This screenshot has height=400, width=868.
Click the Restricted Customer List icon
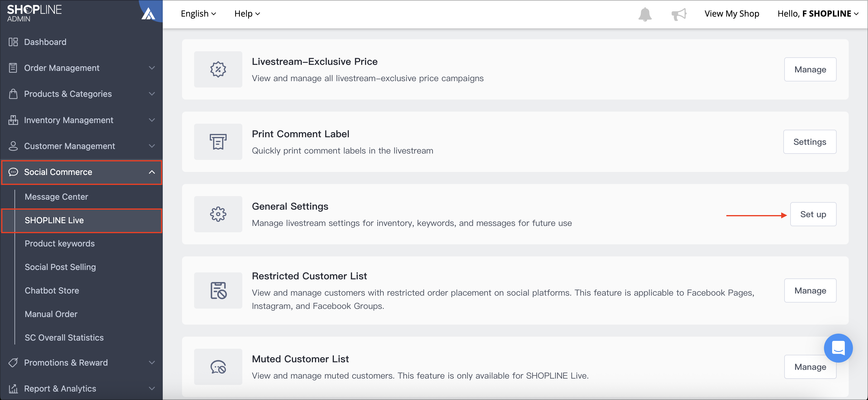click(218, 290)
